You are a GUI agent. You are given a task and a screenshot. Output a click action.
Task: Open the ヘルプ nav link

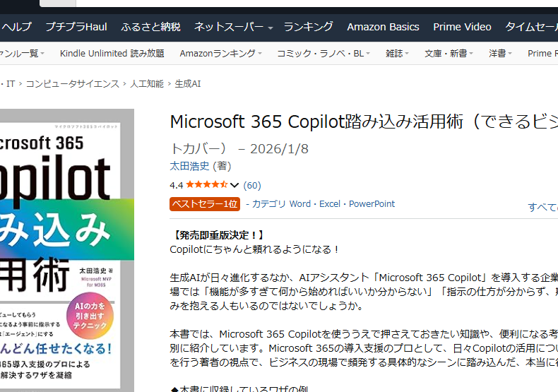[x=16, y=27]
